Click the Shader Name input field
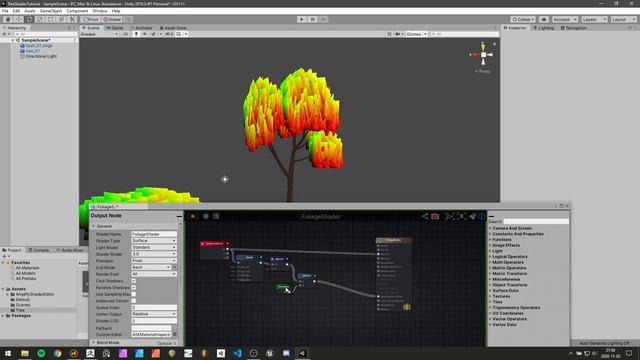Screen dimensions: 640x360 [x=154, y=234]
